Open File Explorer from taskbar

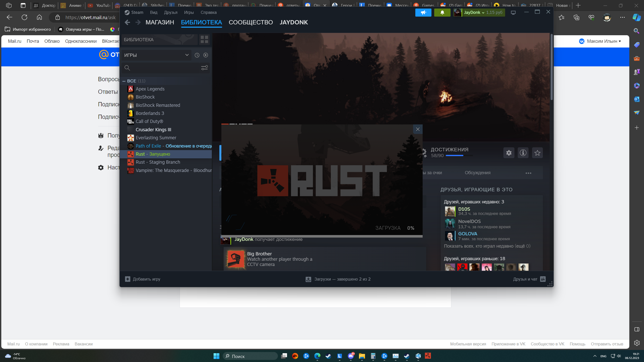tap(362, 356)
